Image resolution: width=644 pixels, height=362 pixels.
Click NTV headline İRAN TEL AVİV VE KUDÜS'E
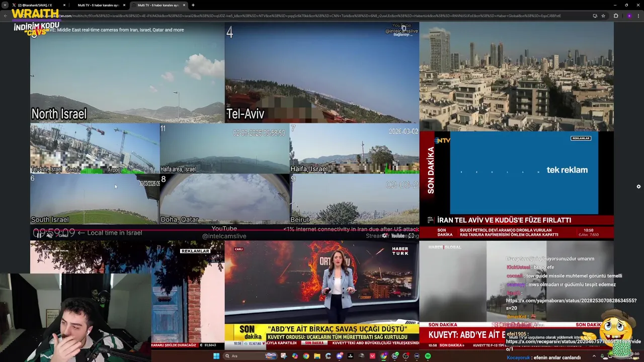(504, 220)
